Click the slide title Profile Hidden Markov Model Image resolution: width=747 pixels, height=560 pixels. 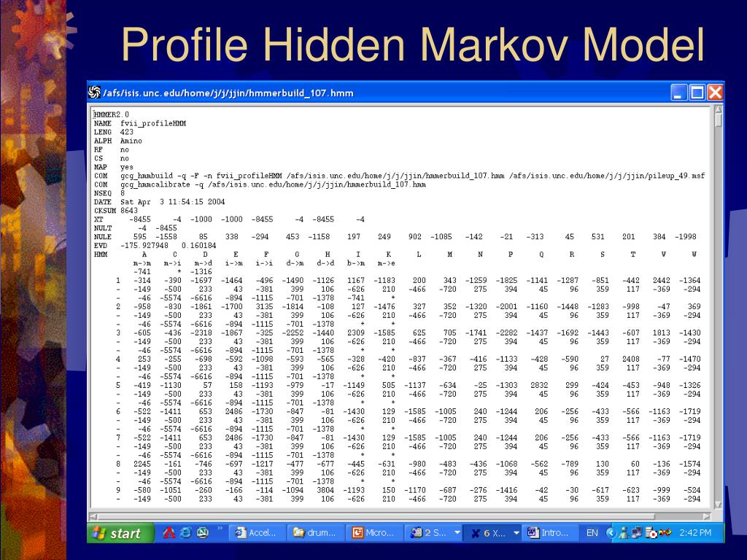[413, 45]
